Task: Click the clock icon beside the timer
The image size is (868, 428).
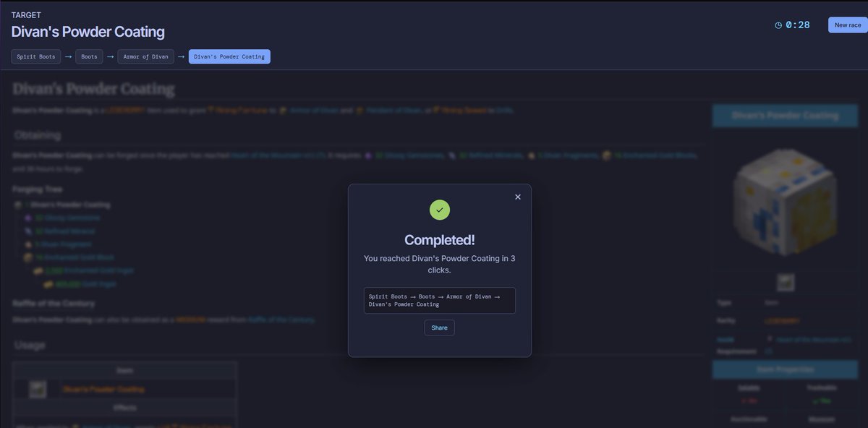Action: [778, 25]
